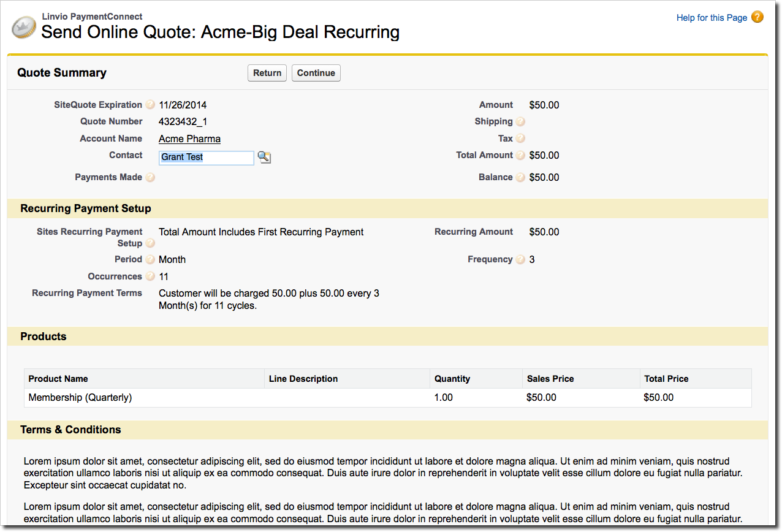This screenshot has height=532, width=782.
Task: Click into the Contact field with Grant Test
Action: (206, 158)
